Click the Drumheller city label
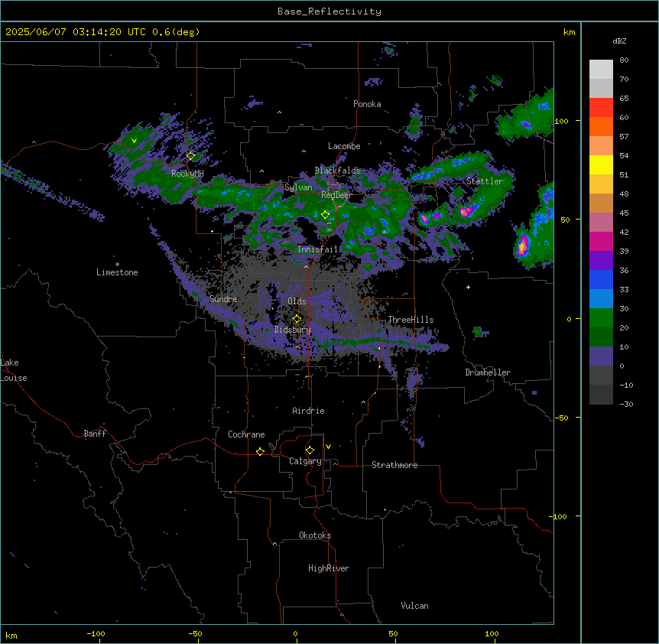The image size is (659, 644). [x=488, y=372]
